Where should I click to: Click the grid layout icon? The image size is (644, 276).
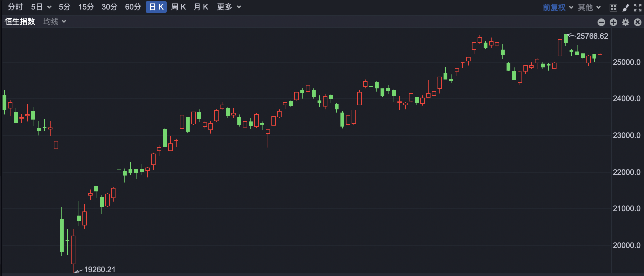[x=613, y=8]
